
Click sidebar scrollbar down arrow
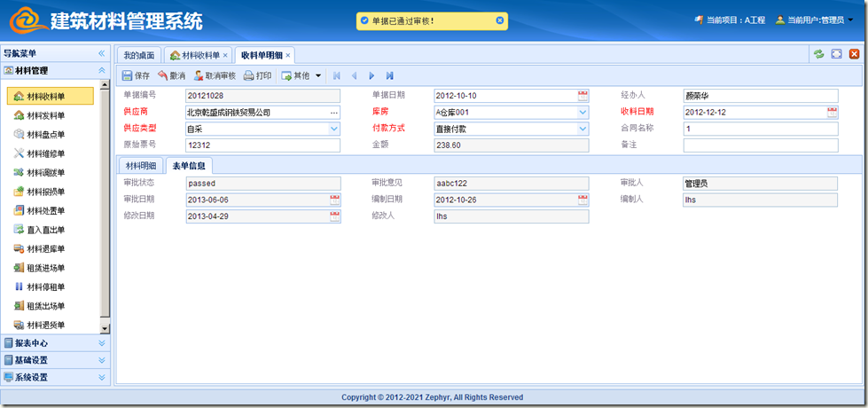tap(106, 329)
